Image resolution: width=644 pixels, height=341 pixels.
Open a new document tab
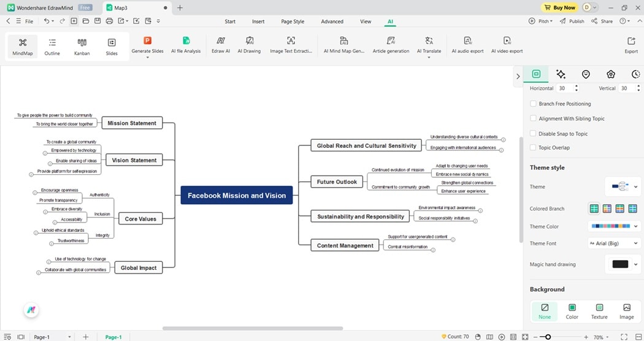(180, 7)
